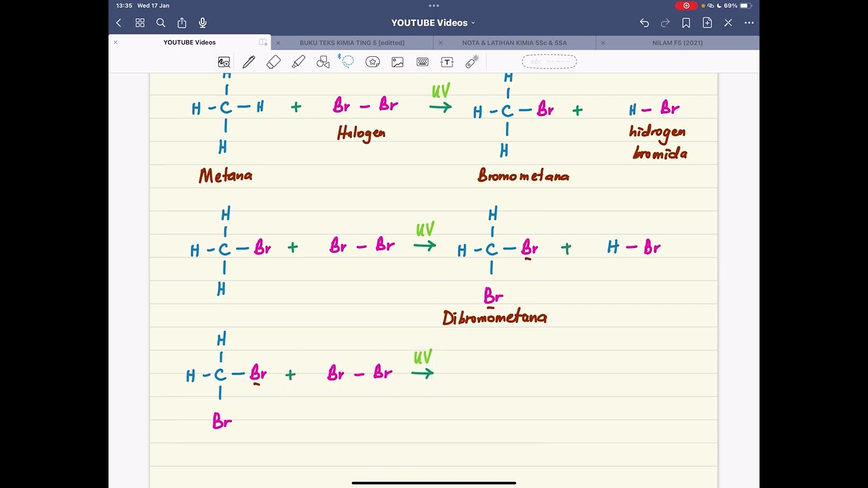This screenshot has height=488, width=868.
Task: Tap the handwritten label Bromometana
Action: tap(524, 176)
